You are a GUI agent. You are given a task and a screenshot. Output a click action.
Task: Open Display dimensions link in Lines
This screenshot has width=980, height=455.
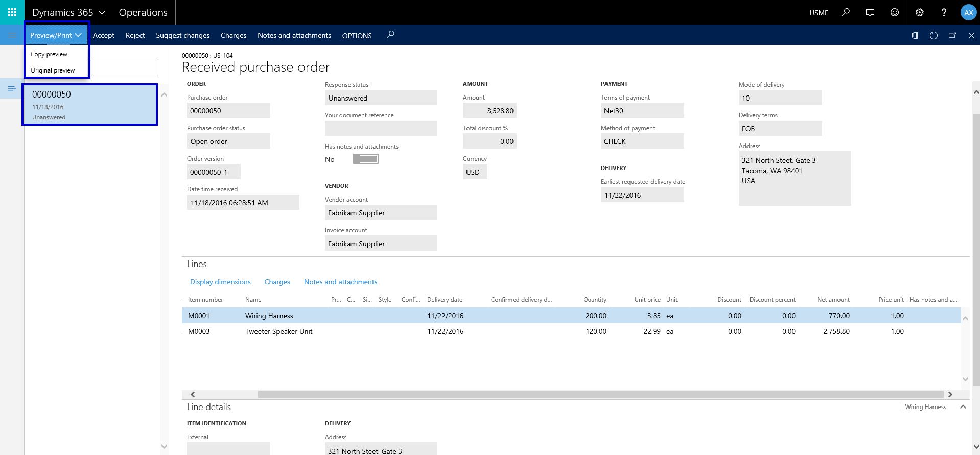220,282
